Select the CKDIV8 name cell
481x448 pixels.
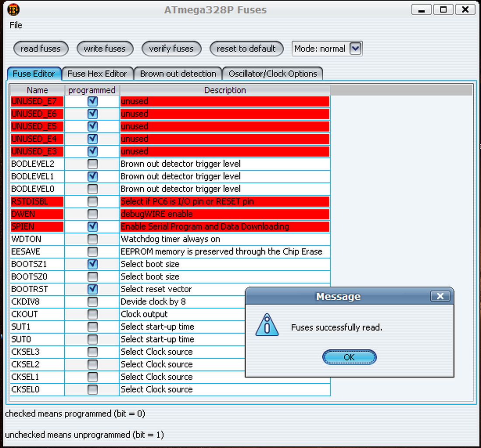click(37, 301)
